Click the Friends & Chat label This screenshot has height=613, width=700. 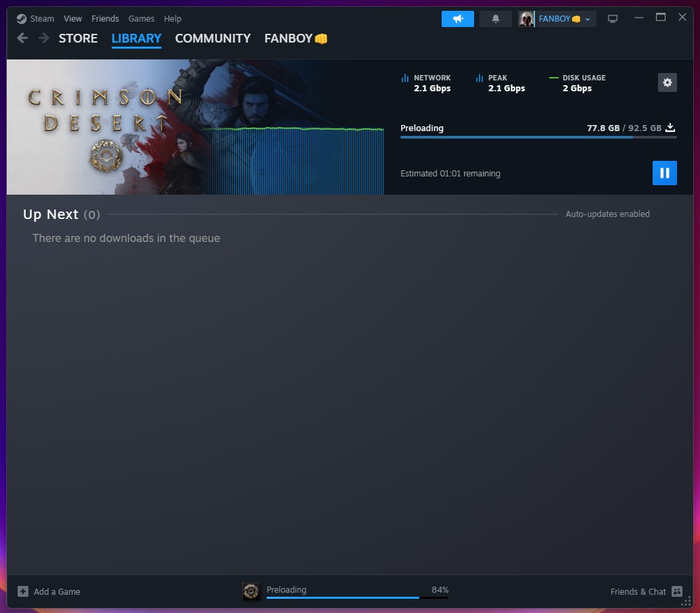[x=638, y=591]
